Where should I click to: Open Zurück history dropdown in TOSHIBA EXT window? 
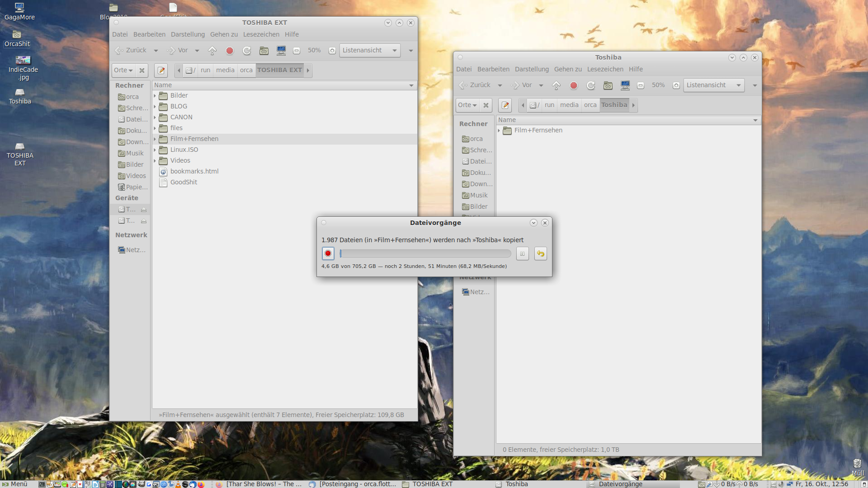(156, 51)
